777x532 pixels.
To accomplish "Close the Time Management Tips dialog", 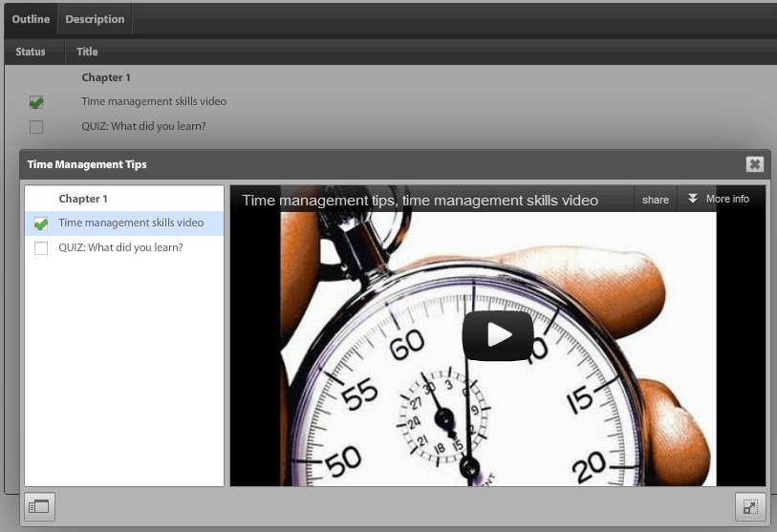I will [754, 164].
